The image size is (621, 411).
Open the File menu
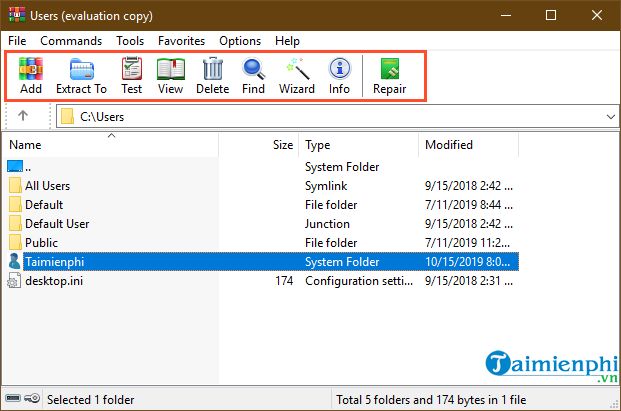coord(17,41)
